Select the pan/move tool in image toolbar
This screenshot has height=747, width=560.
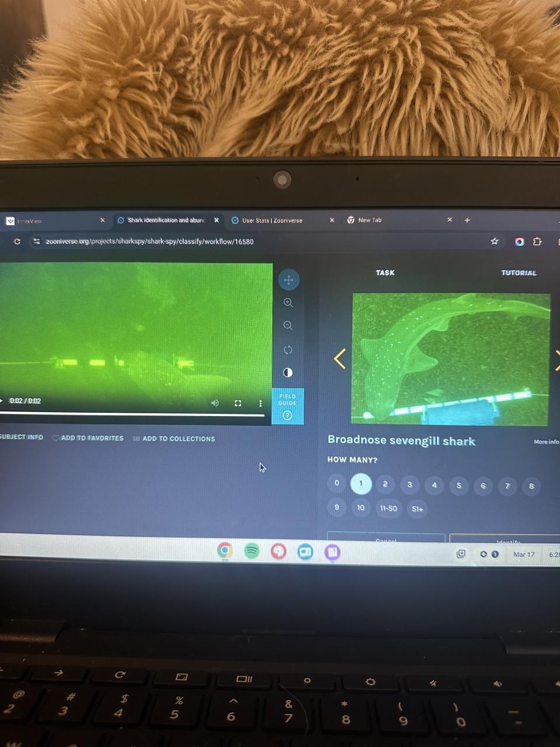coord(288,280)
